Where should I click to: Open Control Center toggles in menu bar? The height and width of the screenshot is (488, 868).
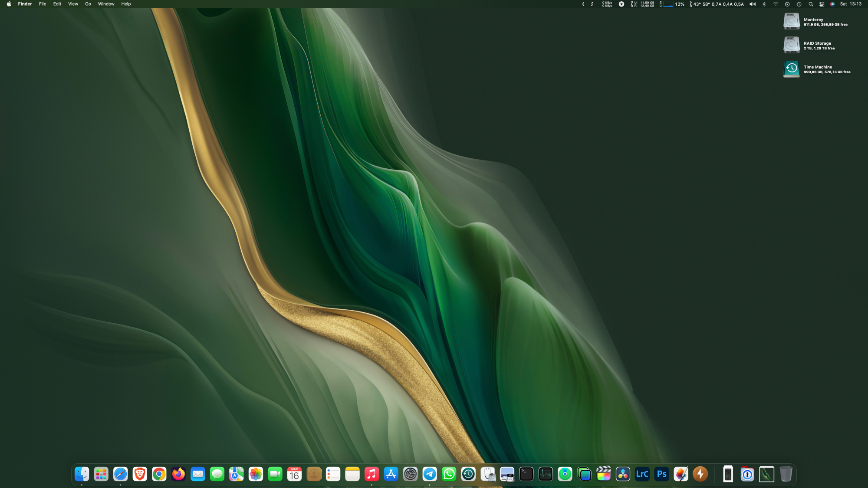point(822,4)
